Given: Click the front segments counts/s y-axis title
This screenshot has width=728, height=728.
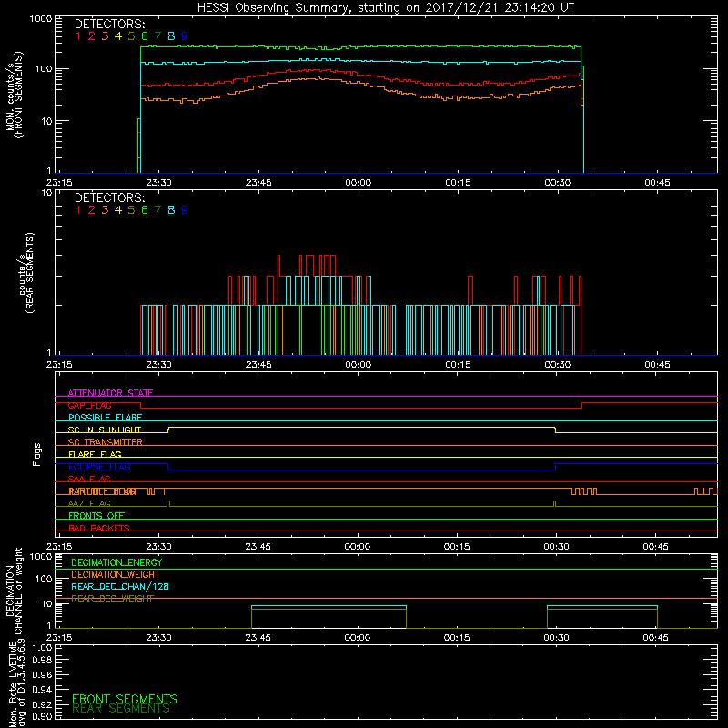Looking at the screenshot, I should pos(15,95).
